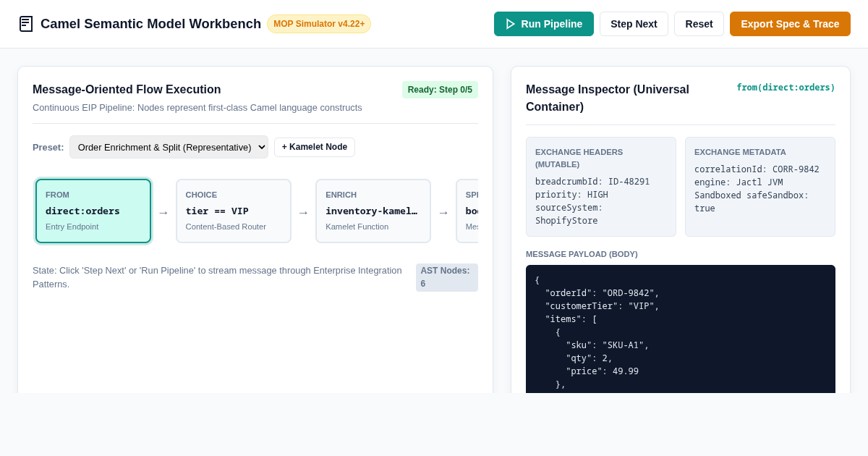Click the MOP Simulator v4.22+ badge

319,24
